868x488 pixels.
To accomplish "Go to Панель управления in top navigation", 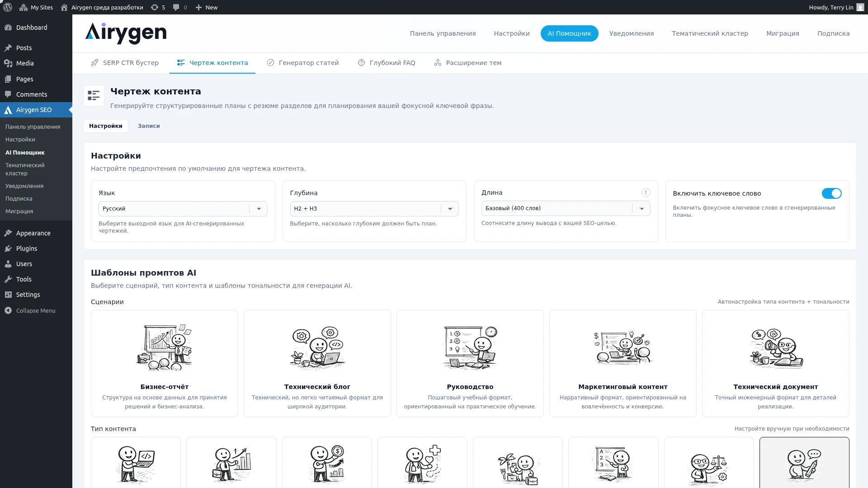I will point(443,33).
